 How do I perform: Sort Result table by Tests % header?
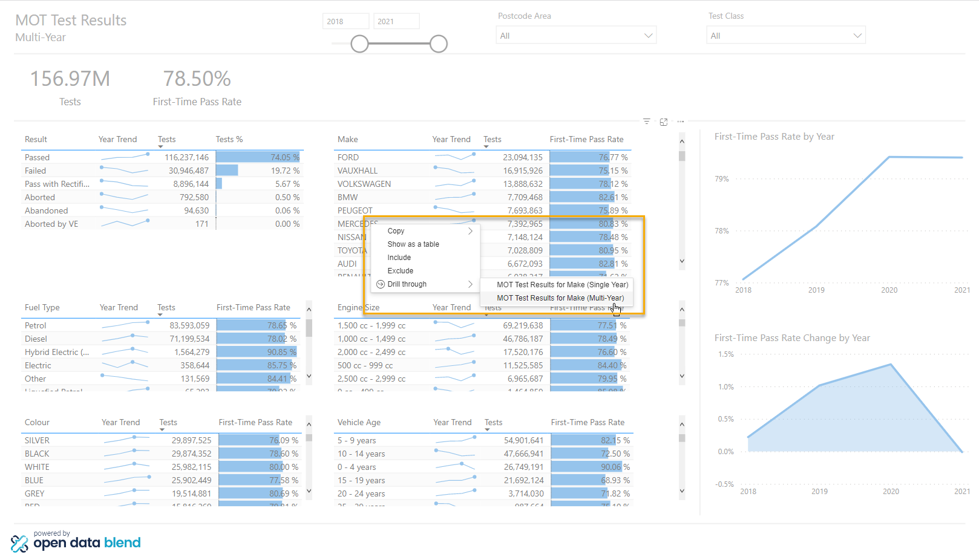point(229,139)
